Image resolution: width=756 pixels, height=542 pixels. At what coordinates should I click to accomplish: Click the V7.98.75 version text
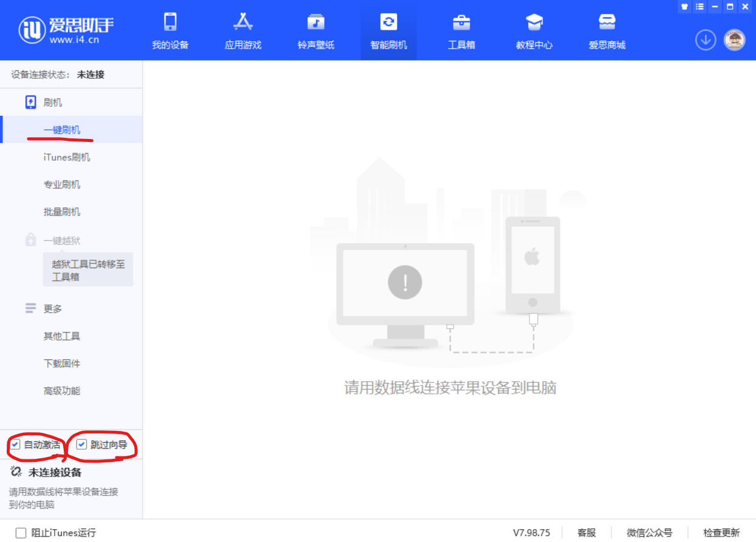(x=532, y=533)
